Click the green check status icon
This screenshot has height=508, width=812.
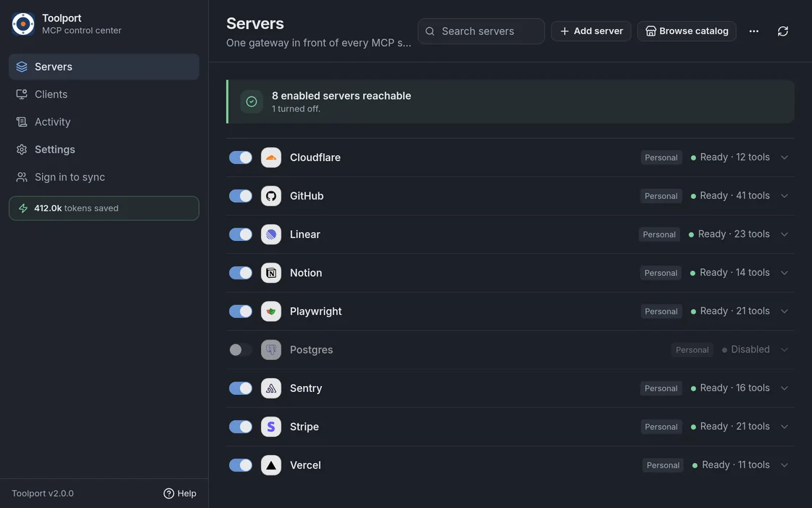(x=252, y=102)
